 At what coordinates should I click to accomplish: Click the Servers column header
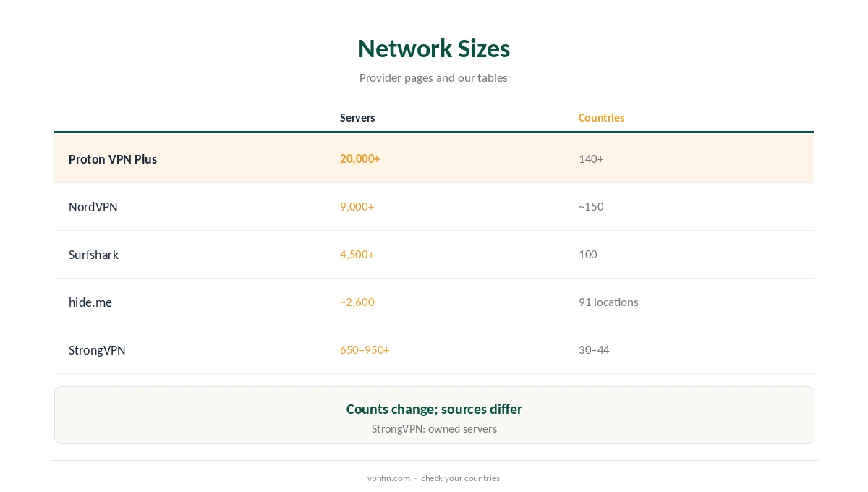(x=357, y=117)
